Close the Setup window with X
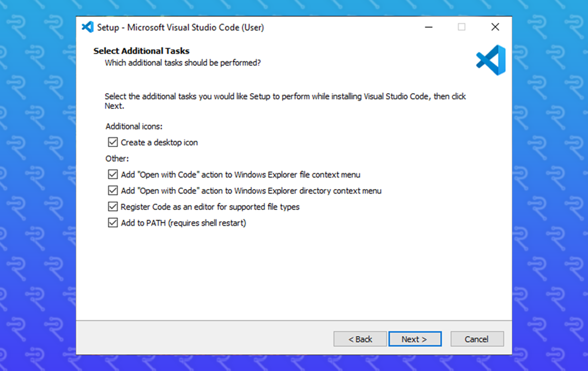This screenshot has height=371, width=588. pos(495,27)
